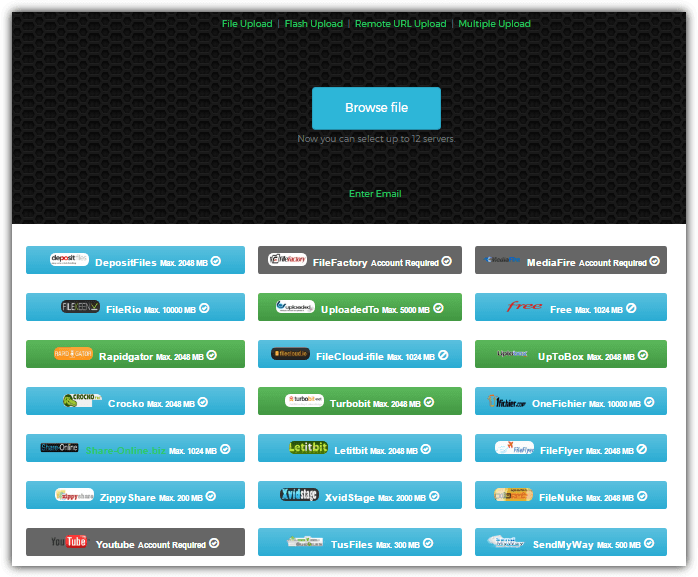Toggle the TusFiles checkmark
This screenshot has height=577, width=698.
[428, 543]
